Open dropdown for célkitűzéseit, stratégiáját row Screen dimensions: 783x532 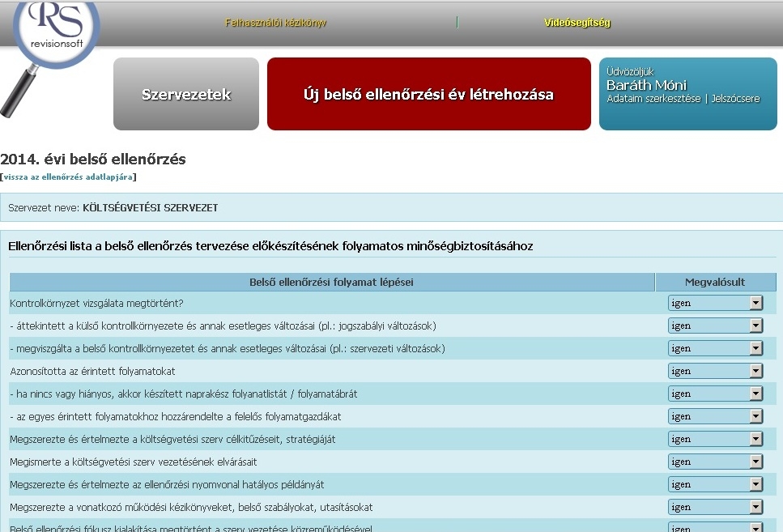pyautogui.click(x=715, y=439)
